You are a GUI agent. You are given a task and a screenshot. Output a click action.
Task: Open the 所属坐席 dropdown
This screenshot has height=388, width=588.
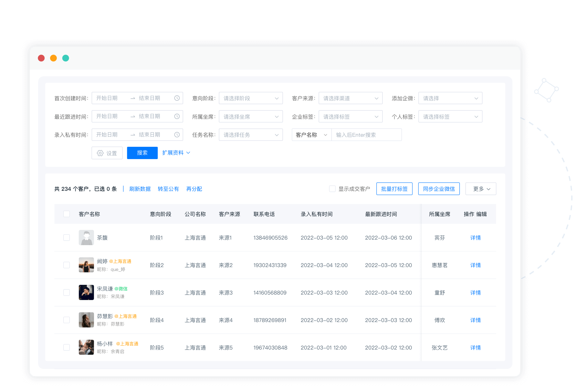[x=251, y=117]
